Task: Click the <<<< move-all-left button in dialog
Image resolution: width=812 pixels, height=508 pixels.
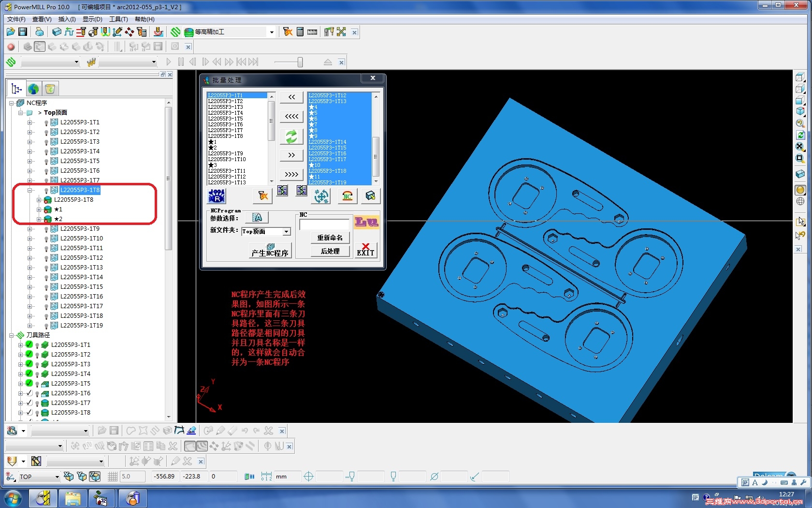Action: 291,117
